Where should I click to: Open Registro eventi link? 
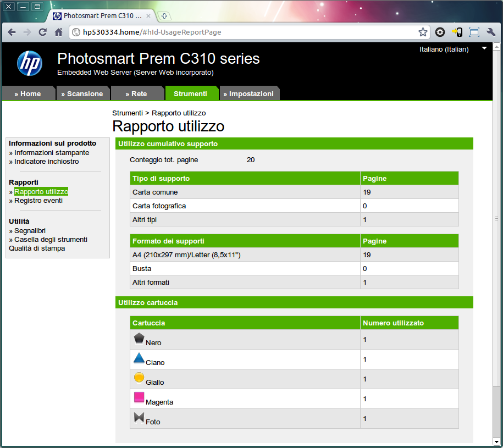click(x=38, y=201)
